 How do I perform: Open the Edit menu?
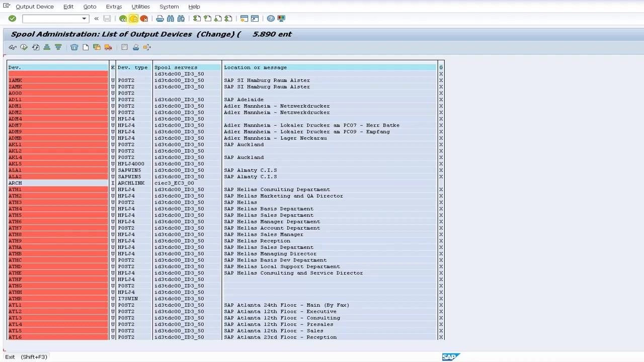pyautogui.click(x=68, y=7)
